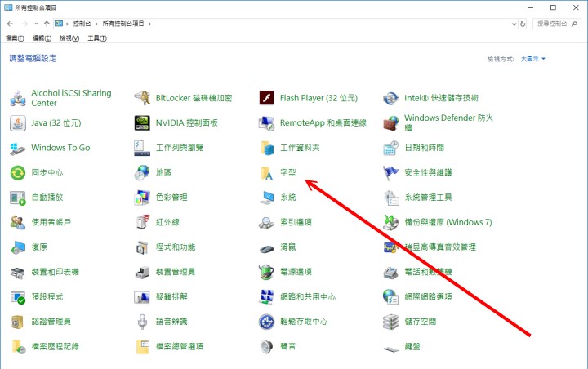Image resolution: width=588 pixels, height=369 pixels.
Task: Refresh the control panel view
Action: coord(523,24)
